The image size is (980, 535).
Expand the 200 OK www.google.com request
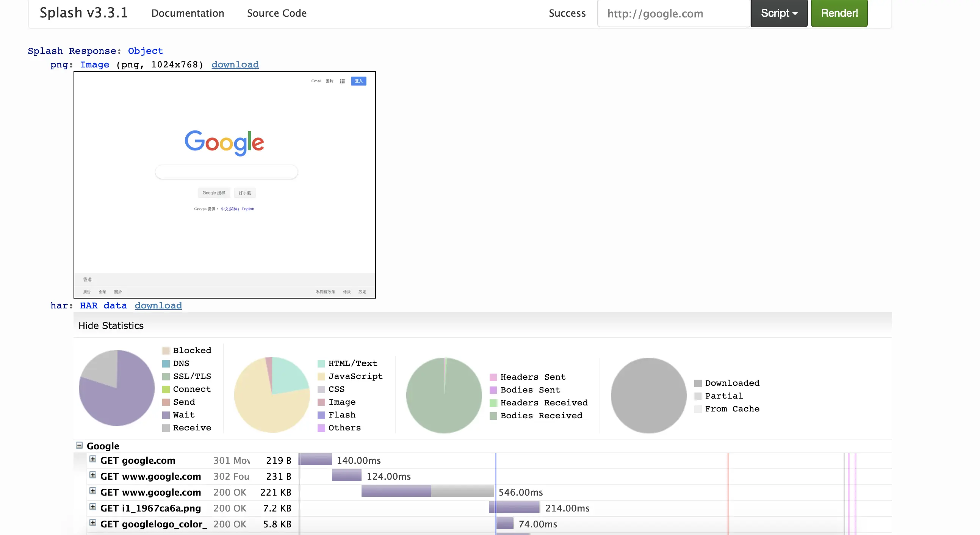92,491
